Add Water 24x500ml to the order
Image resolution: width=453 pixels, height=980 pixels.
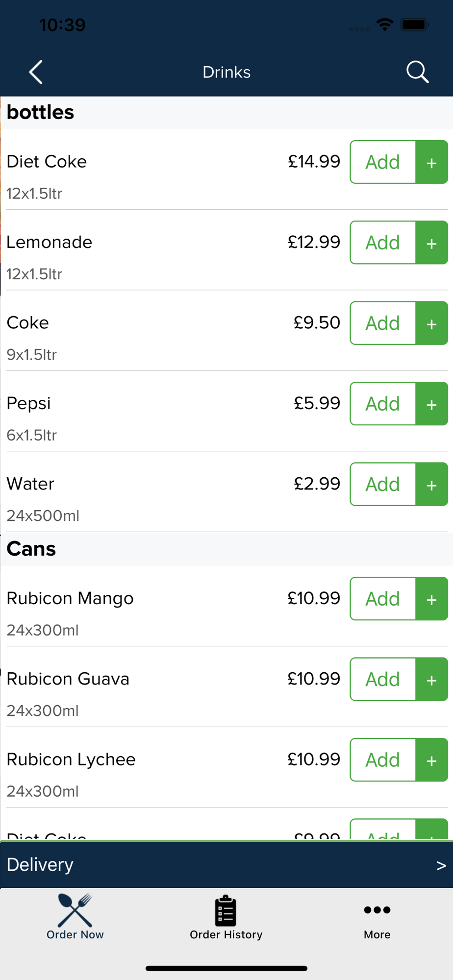click(383, 484)
